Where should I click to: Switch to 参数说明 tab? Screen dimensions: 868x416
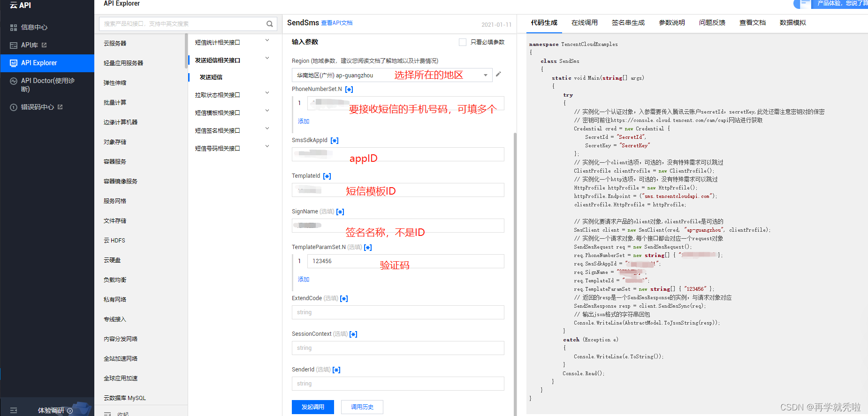click(672, 23)
